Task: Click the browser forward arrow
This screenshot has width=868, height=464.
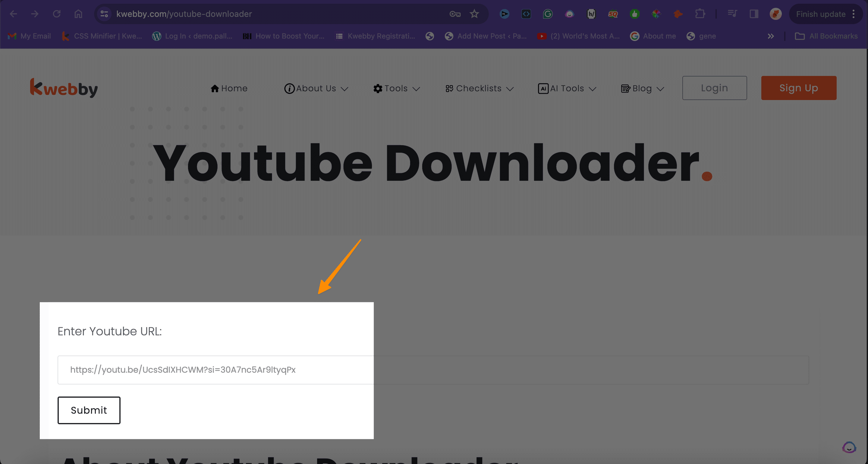Action: click(35, 14)
